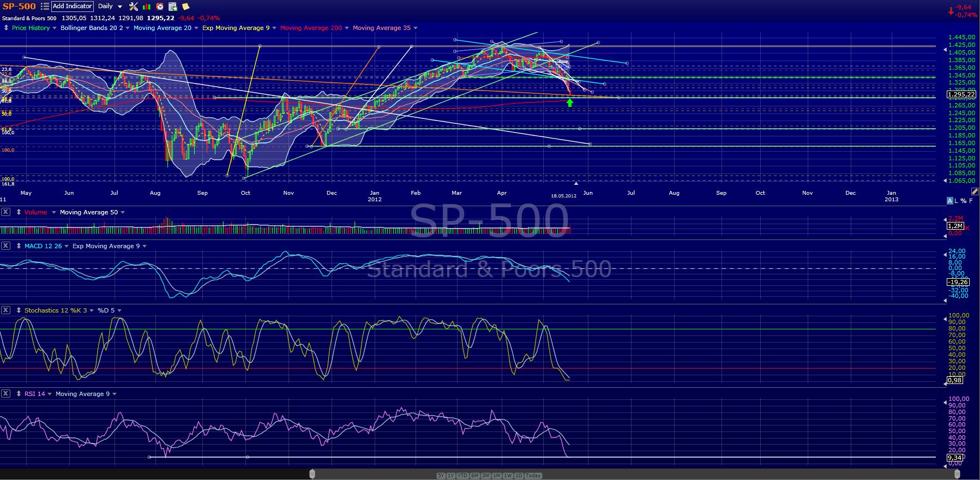Select the 1M time range

point(496,476)
